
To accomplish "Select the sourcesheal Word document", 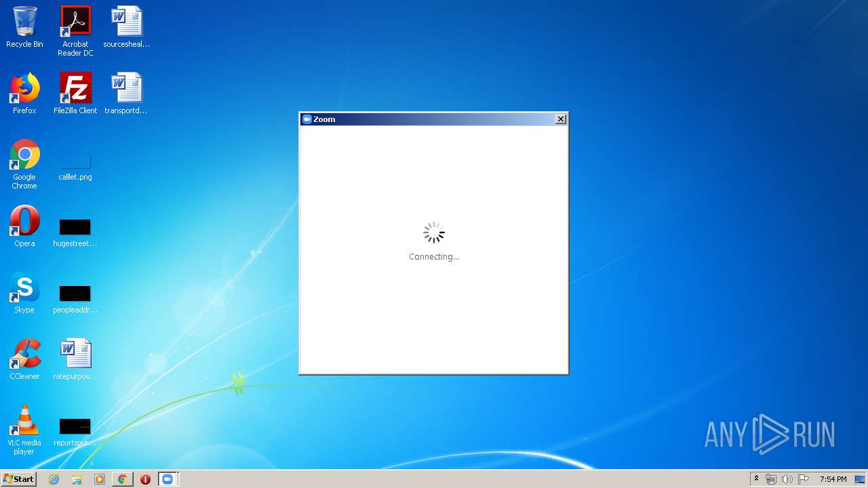I will coord(126,27).
